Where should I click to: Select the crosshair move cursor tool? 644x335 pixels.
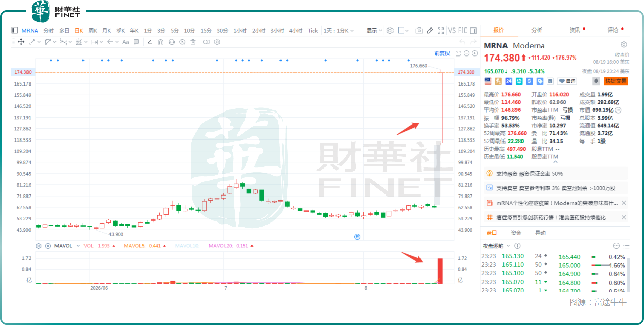(21, 42)
